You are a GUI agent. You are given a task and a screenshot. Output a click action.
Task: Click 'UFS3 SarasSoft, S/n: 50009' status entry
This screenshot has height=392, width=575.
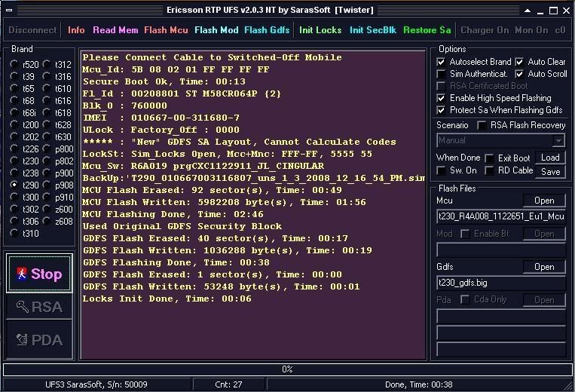96,384
